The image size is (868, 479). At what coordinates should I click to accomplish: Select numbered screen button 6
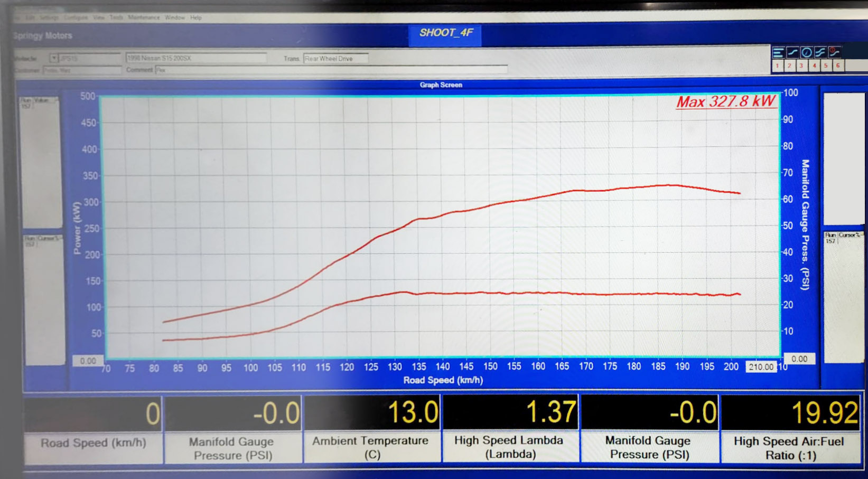pos(838,66)
